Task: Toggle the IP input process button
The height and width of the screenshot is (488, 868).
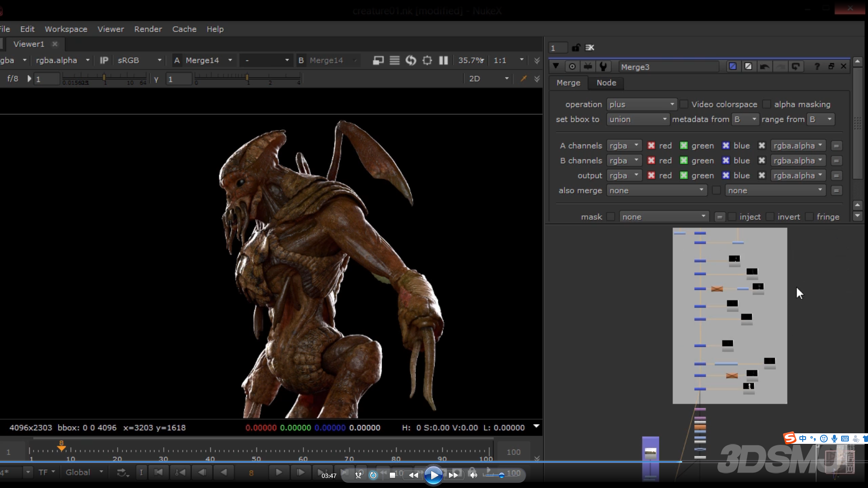Action: click(104, 60)
